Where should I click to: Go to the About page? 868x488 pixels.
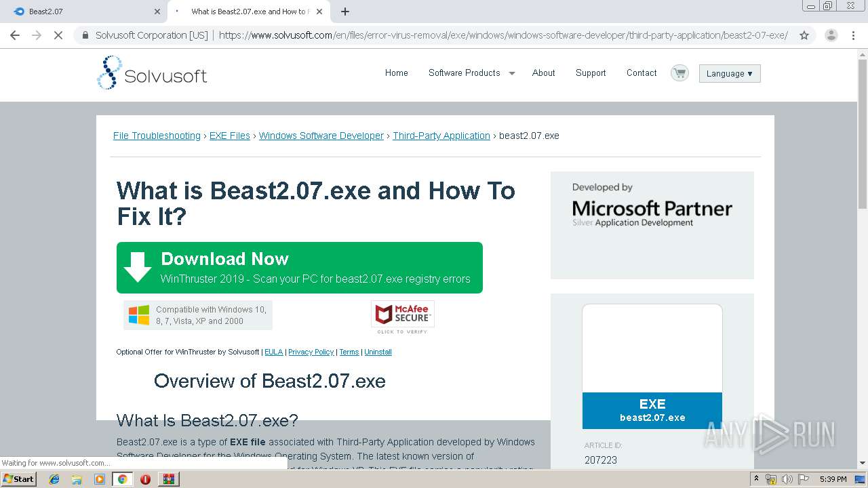[544, 73]
